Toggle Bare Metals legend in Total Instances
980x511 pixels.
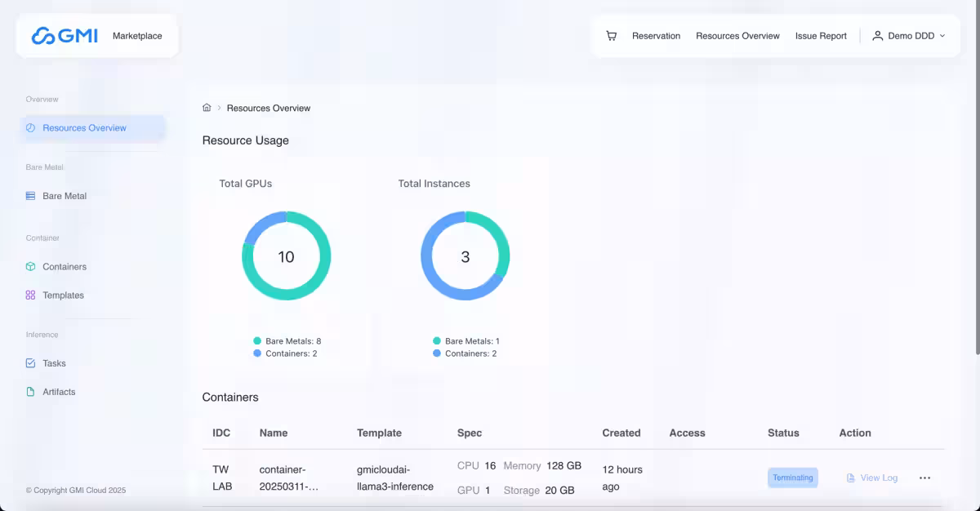pos(465,341)
